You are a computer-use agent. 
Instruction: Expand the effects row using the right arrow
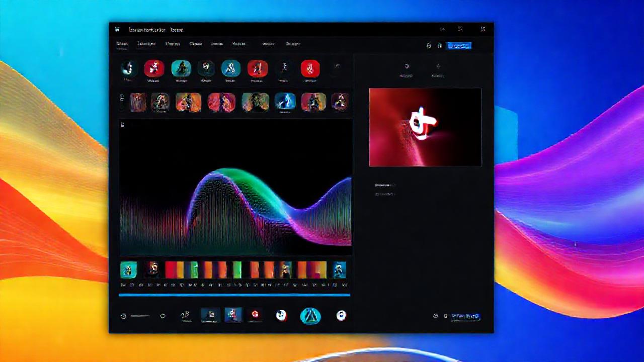coord(337,66)
